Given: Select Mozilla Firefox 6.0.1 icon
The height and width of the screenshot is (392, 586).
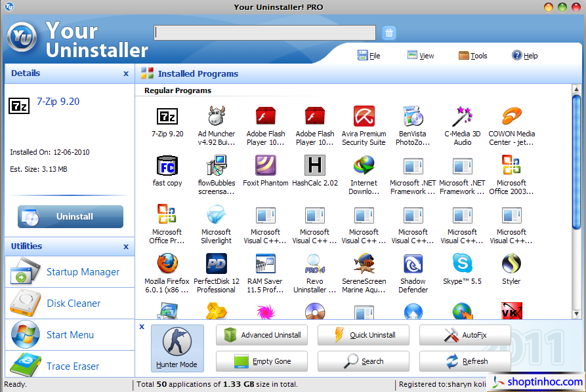Looking at the screenshot, I should tap(167, 264).
